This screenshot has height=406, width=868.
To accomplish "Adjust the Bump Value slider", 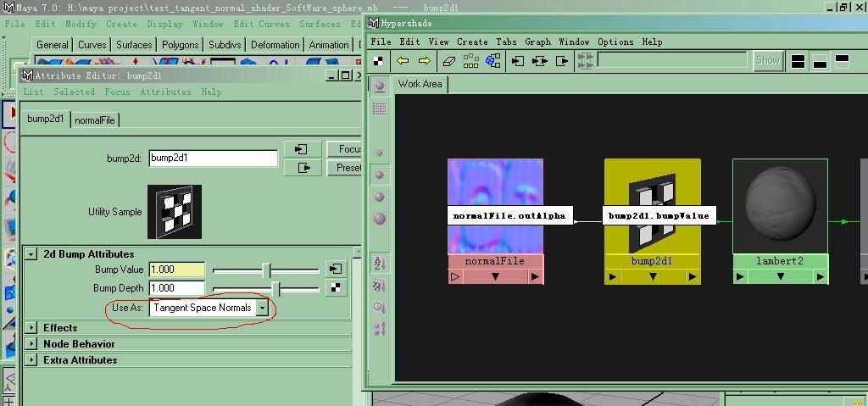I will click(x=266, y=270).
